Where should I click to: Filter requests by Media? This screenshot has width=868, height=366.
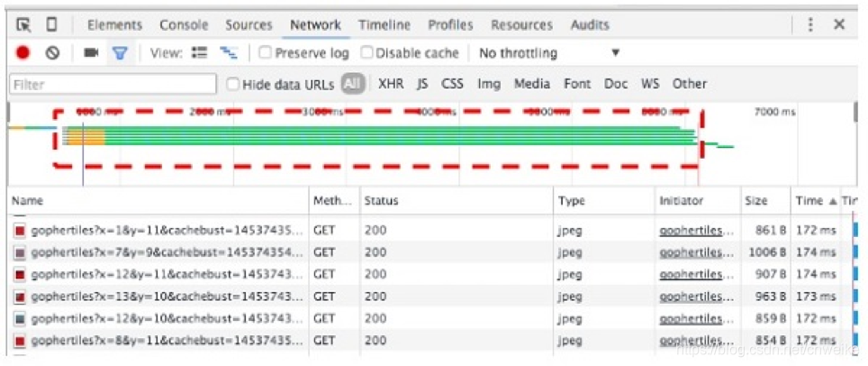(531, 84)
